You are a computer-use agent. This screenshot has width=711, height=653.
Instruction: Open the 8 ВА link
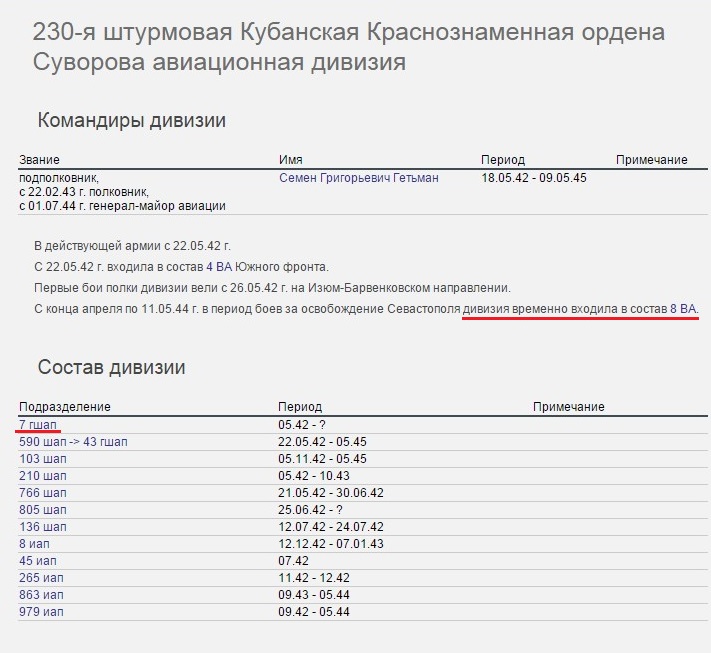click(x=683, y=309)
